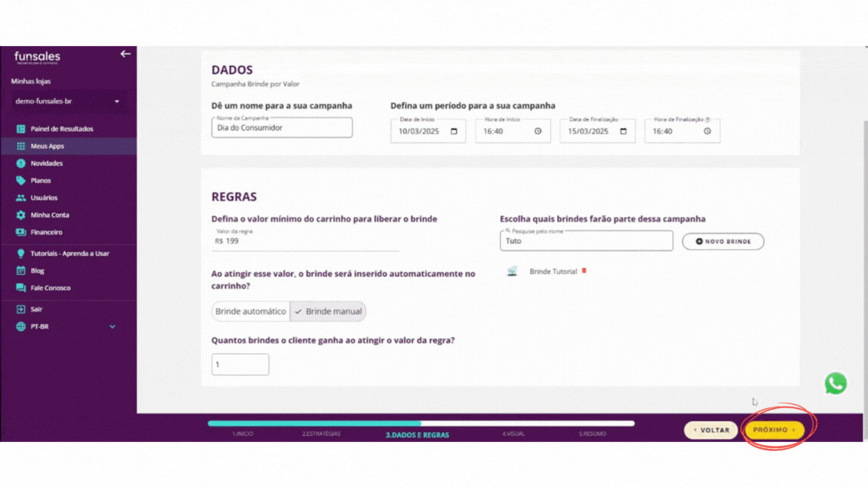Expand the PT-BR language chevron
The image size is (868, 488).
click(112, 326)
